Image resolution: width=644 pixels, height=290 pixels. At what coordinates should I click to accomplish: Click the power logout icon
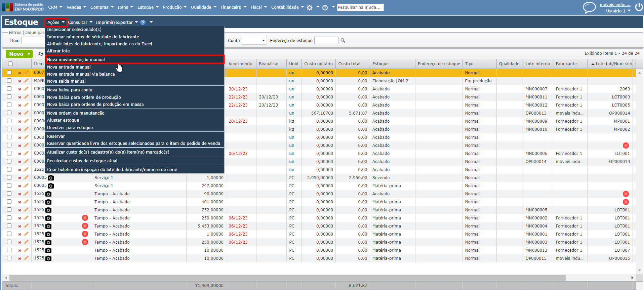pyautogui.click(x=639, y=7)
